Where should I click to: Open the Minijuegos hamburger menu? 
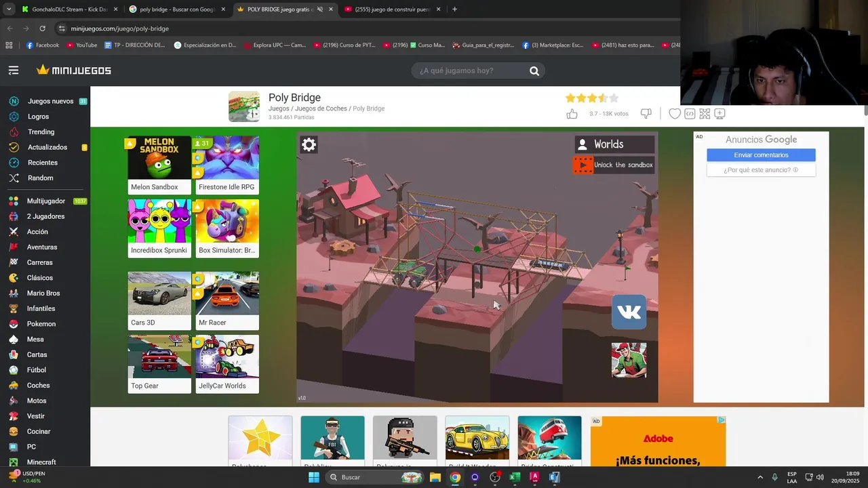[14, 70]
